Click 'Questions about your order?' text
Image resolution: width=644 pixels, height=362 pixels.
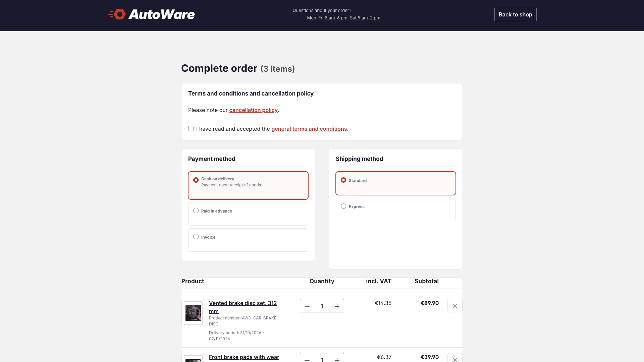[x=322, y=10]
